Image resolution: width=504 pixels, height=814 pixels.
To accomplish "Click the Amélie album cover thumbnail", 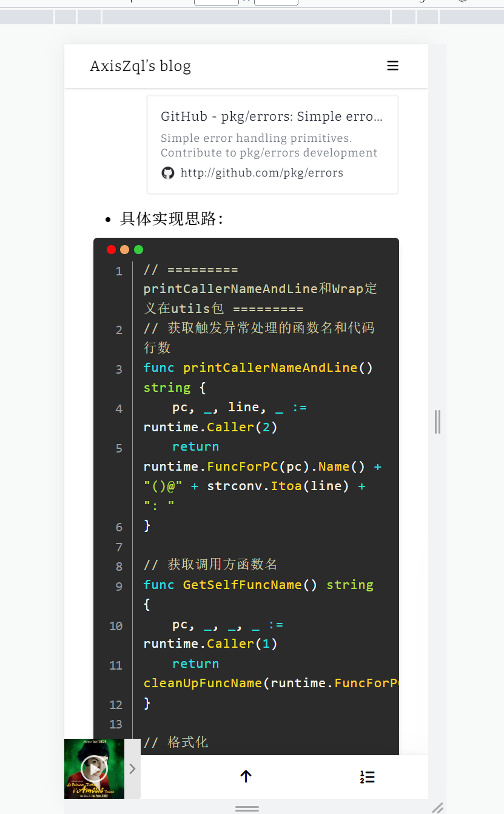I will [x=93, y=768].
